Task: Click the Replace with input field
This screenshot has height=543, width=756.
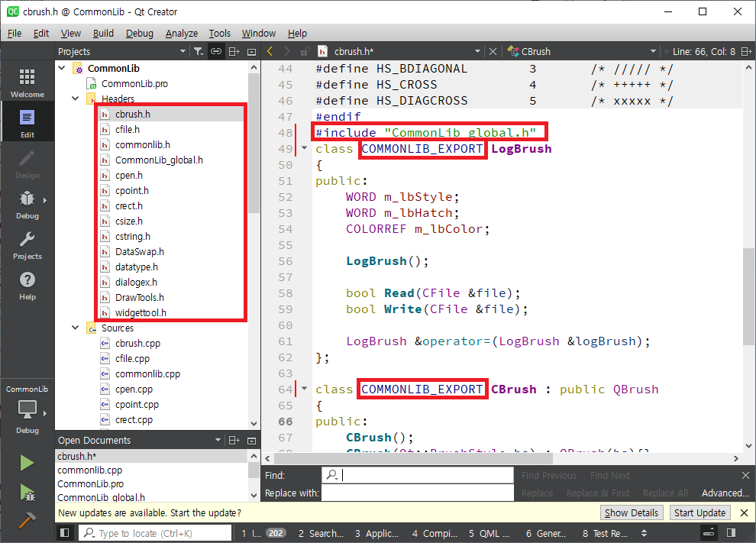Action: click(418, 493)
